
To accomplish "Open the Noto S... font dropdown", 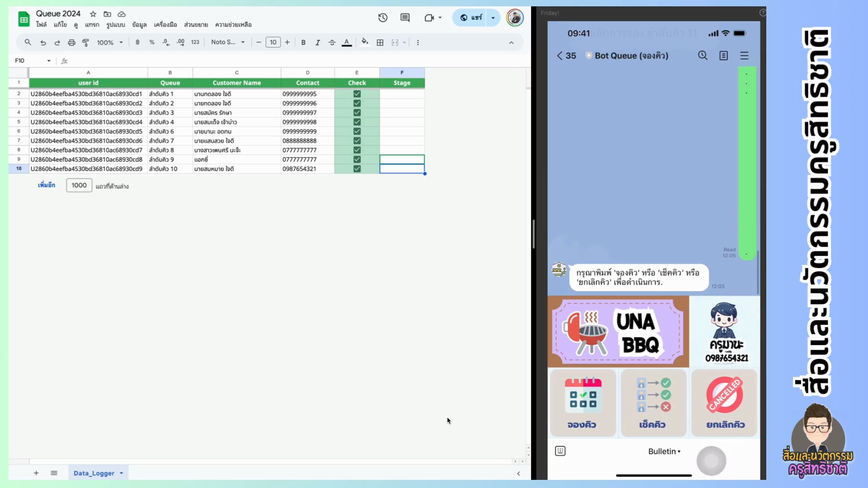I will tap(228, 42).
